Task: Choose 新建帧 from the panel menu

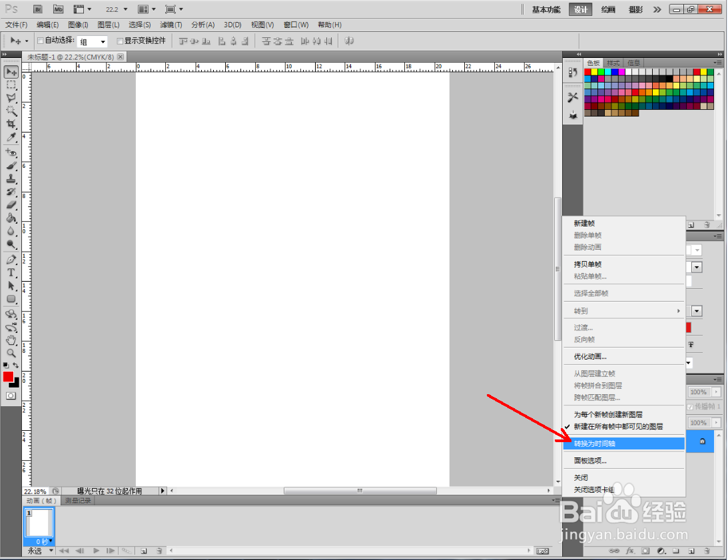Action: 624,223
